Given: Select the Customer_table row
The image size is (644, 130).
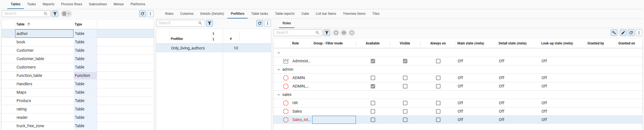Looking at the screenshot, I should pyautogui.click(x=78, y=59).
